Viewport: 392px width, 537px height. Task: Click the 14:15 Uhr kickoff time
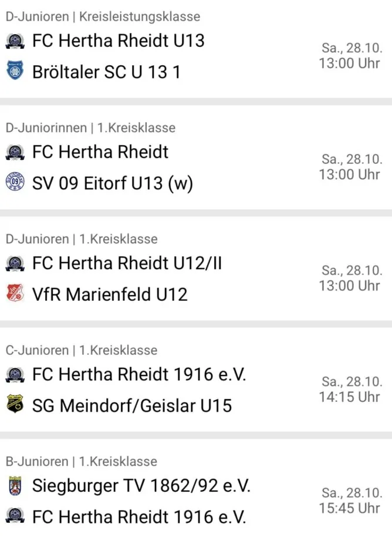coord(350,397)
